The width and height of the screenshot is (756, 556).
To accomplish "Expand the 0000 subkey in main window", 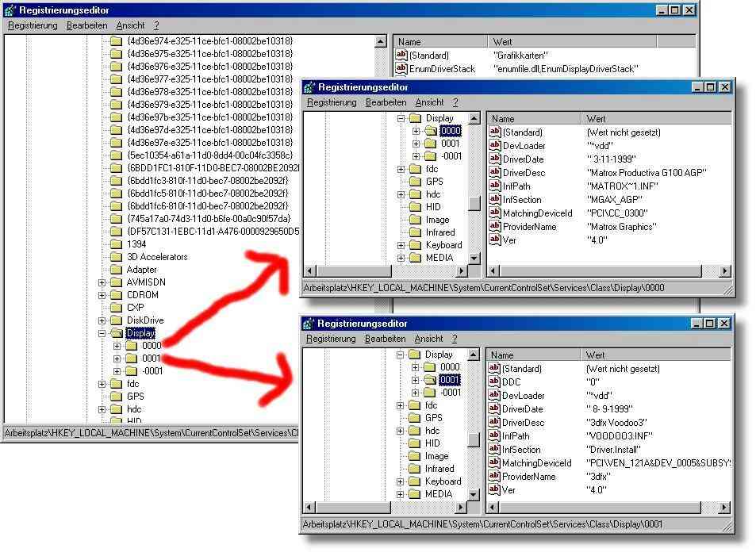I will (x=117, y=346).
